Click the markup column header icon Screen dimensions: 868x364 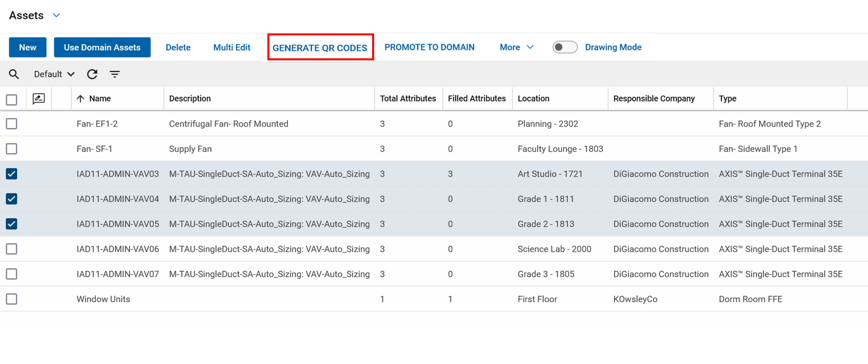pyautogui.click(x=38, y=99)
